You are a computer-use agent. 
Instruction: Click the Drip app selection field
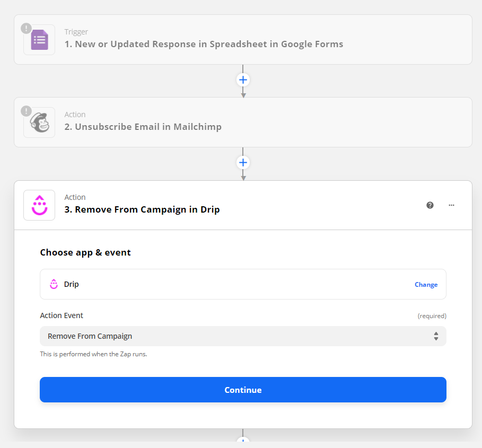pyautogui.click(x=243, y=284)
